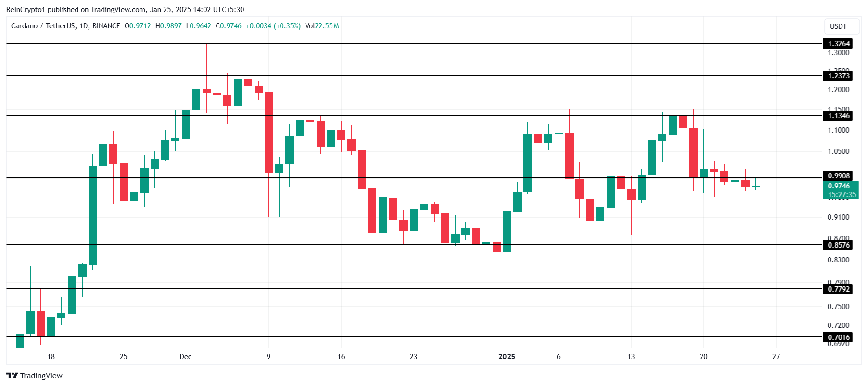Click date 20 on the time axis

(x=703, y=356)
